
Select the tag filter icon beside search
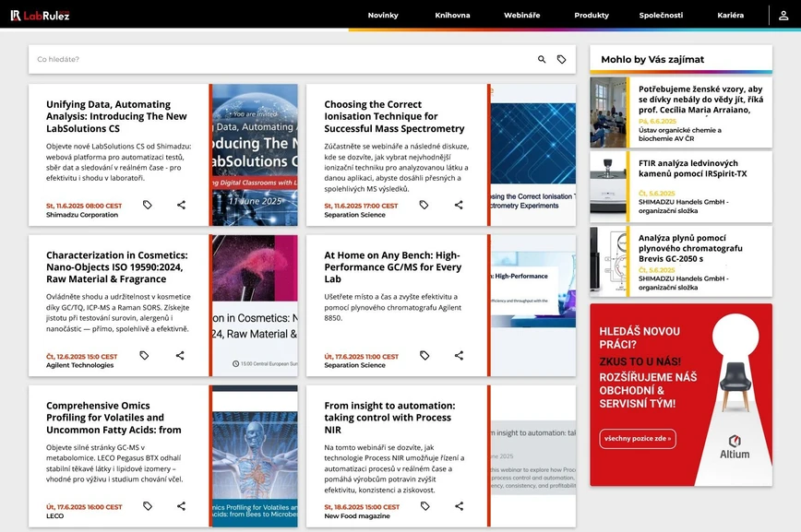[x=563, y=58]
